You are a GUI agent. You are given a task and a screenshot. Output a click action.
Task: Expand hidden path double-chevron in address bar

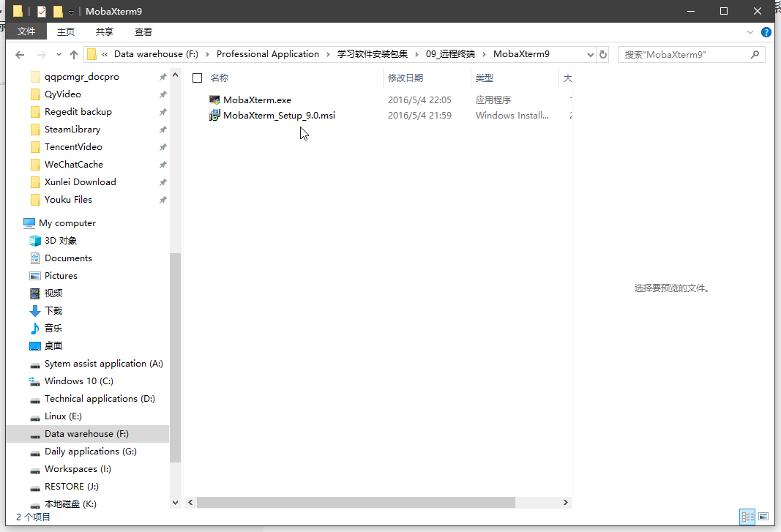(x=105, y=55)
